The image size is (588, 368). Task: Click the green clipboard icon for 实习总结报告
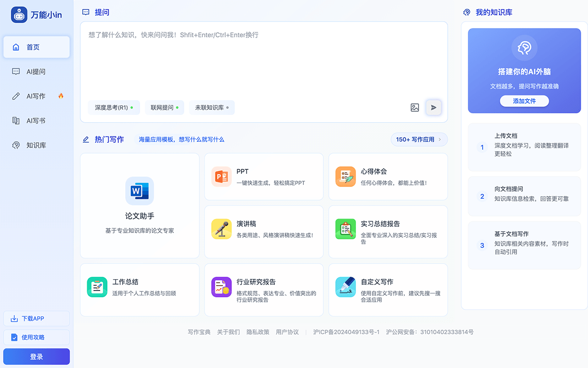click(x=345, y=229)
